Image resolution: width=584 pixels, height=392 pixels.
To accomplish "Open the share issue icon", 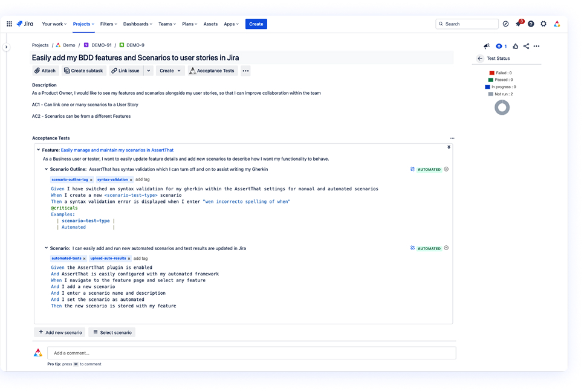I will [525, 46].
